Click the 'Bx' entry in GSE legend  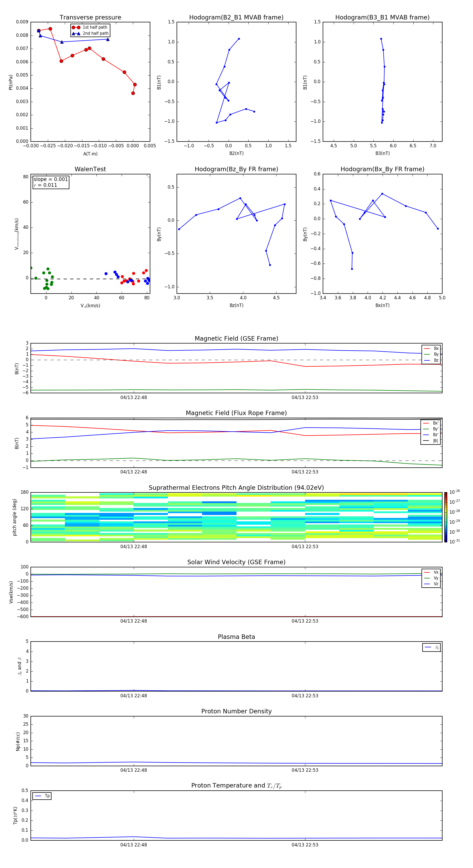(431, 349)
